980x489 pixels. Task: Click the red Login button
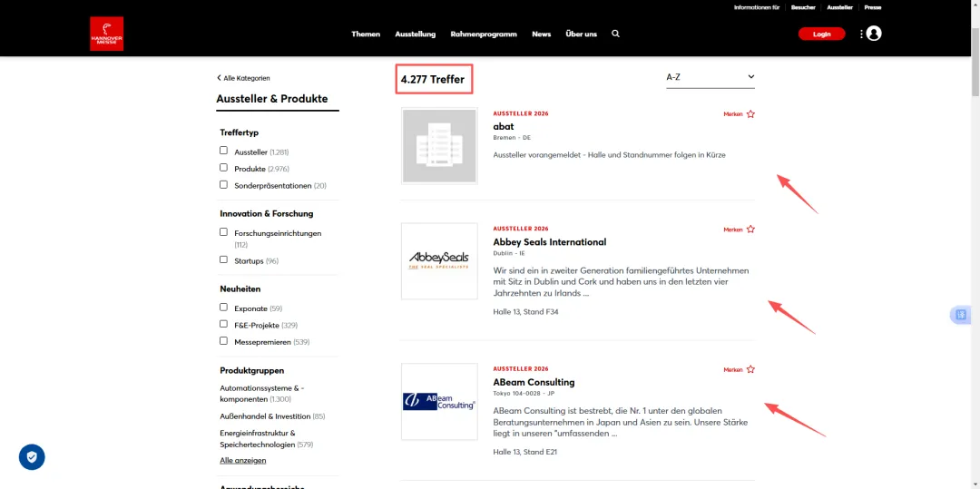pos(821,34)
